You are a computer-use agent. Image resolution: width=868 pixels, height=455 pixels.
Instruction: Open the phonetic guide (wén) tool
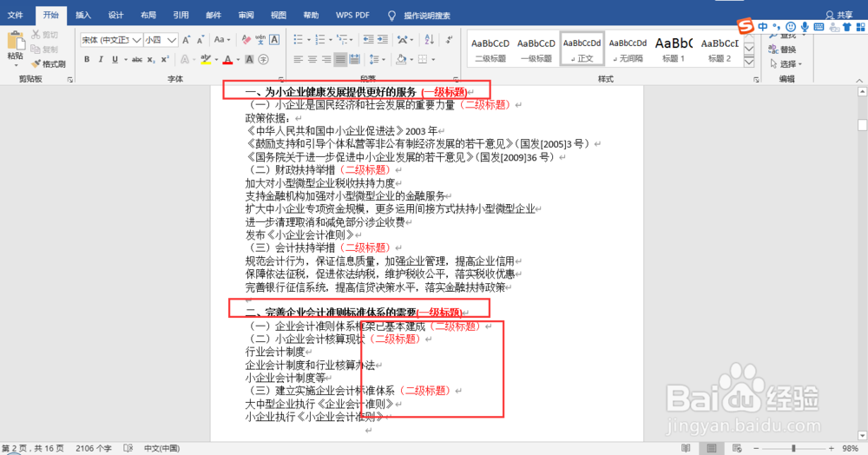[260, 40]
